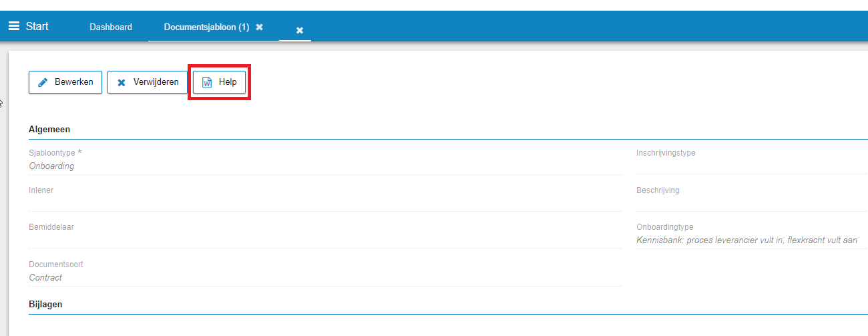The width and height of the screenshot is (868, 336).
Task: Click the empty Beschrijving field
Action: tap(752, 203)
